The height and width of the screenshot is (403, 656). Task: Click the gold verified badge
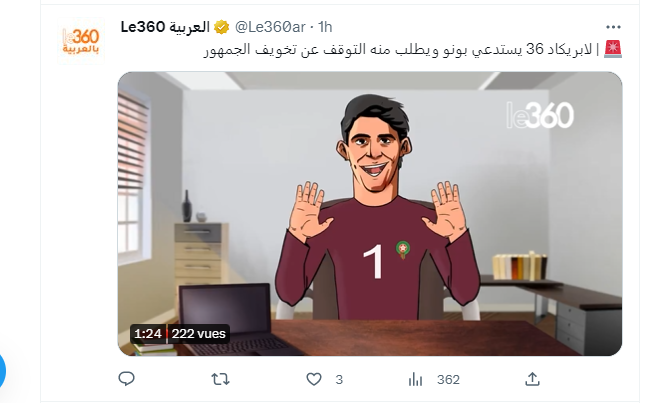pos(221,27)
